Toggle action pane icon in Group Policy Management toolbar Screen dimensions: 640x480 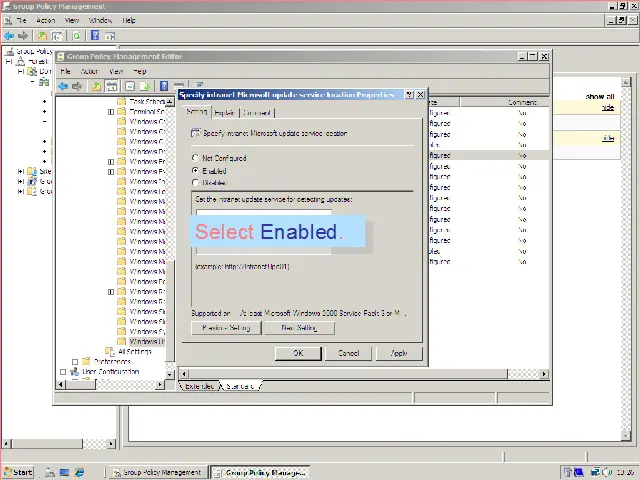(x=109, y=36)
